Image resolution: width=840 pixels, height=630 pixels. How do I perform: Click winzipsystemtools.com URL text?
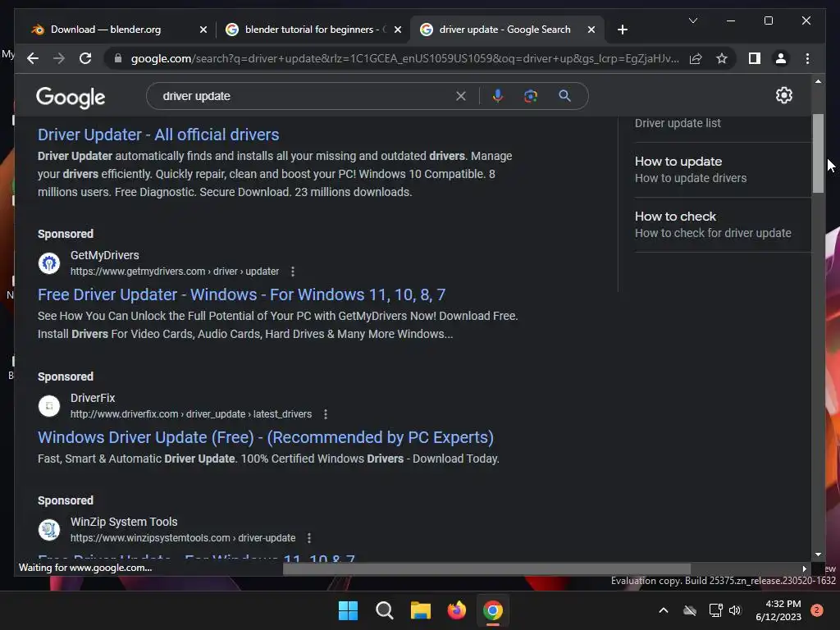click(x=183, y=538)
